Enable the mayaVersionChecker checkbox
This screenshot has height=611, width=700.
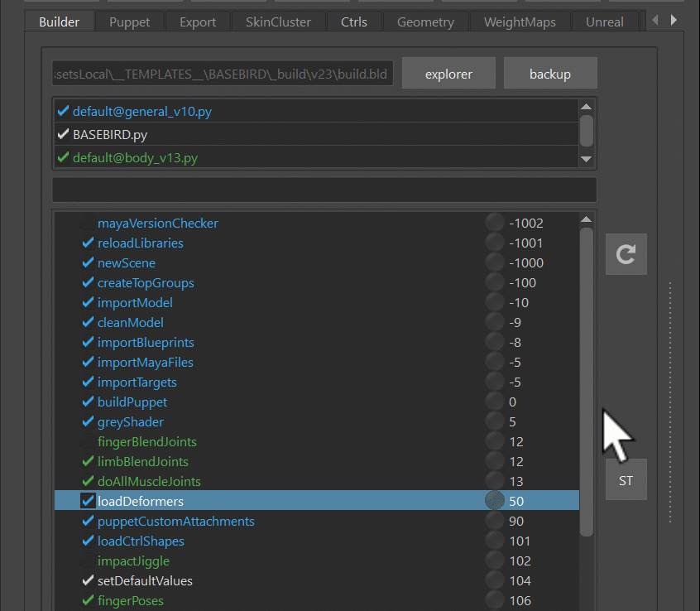click(88, 223)
